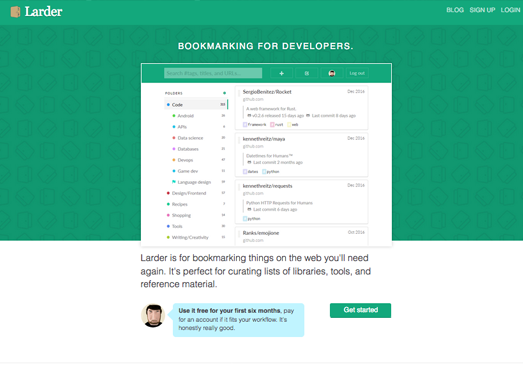Image resolution: width=523 pixels, height=375 pixels.
Task: Click the Log out button in app preview
Action: coord(357,73)
